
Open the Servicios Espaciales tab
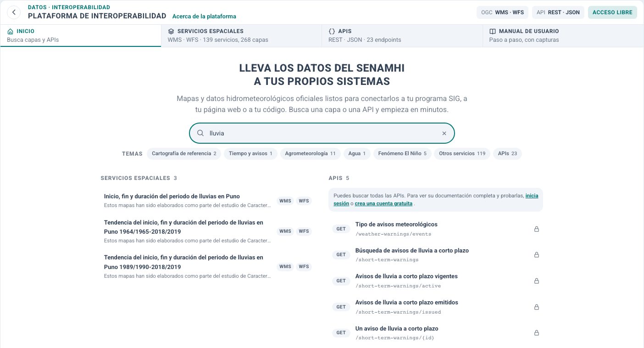pyautogui.click(x=241, y=35)
